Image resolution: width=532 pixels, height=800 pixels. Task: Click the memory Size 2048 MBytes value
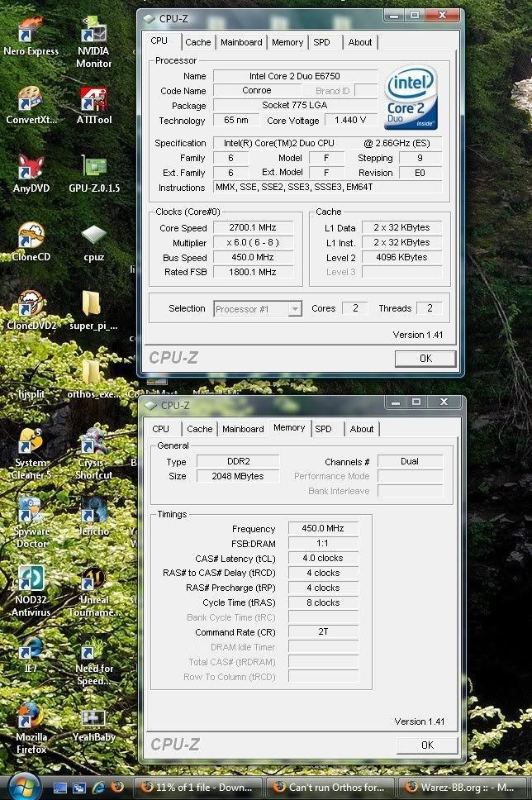pyautogui.click(x=238, y=476)
